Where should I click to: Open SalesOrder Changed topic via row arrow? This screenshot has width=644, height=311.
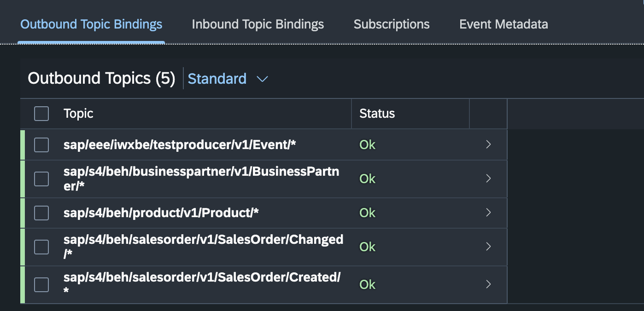click(488, 247)
